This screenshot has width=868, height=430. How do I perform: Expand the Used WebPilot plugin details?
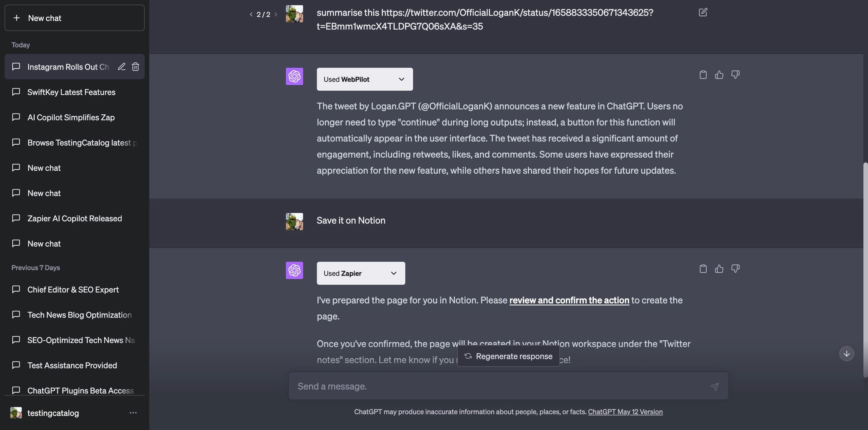click(401, 79)
